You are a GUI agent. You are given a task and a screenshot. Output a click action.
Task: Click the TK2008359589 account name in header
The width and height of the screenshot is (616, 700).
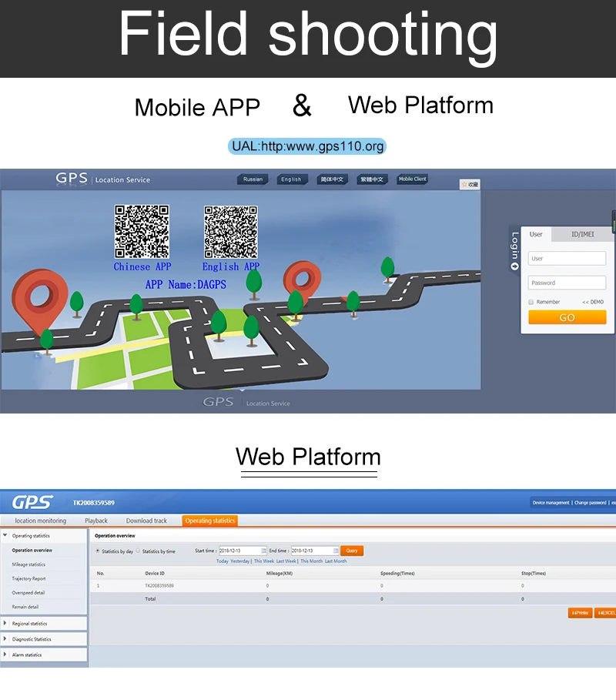coord(94,503)
